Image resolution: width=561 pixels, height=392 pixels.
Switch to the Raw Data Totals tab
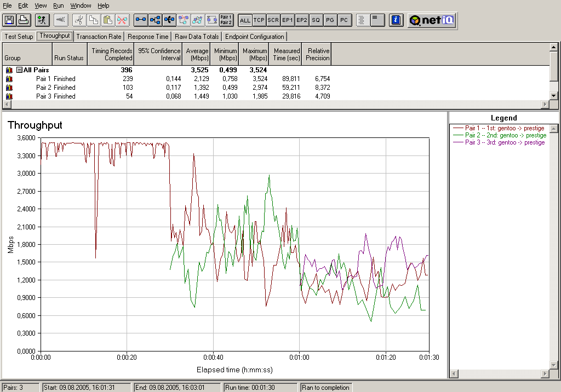197,37
